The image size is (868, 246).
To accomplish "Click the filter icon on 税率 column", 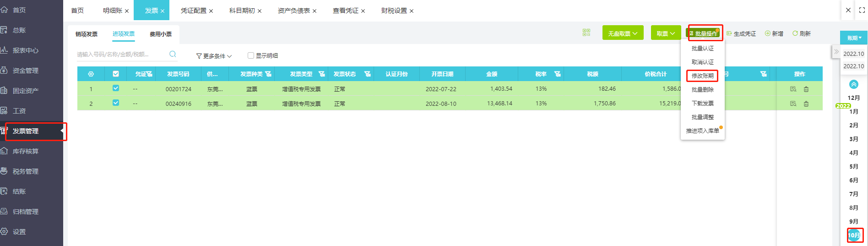I will pyautogui.click(x=557, y=74).
